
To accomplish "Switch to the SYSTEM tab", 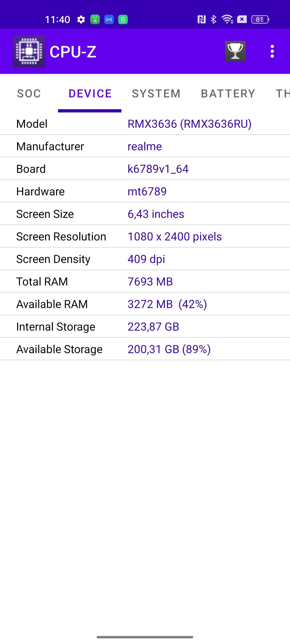I will click(x=156, y=94).
